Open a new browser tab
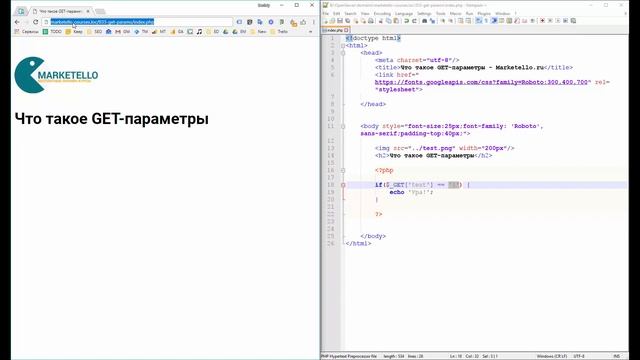This screenshot has width=640, height=360. pyautogui.click(x=100, y=11)
